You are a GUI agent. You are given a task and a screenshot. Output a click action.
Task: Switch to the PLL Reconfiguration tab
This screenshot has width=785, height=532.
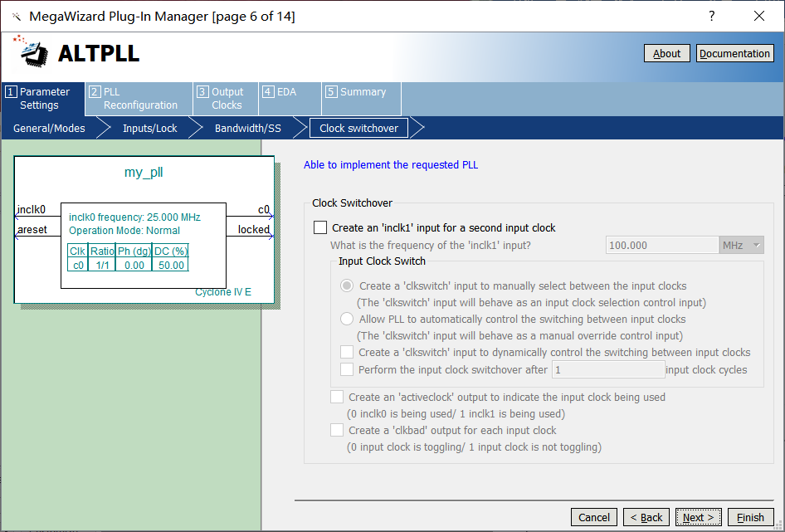coord(138,99)
